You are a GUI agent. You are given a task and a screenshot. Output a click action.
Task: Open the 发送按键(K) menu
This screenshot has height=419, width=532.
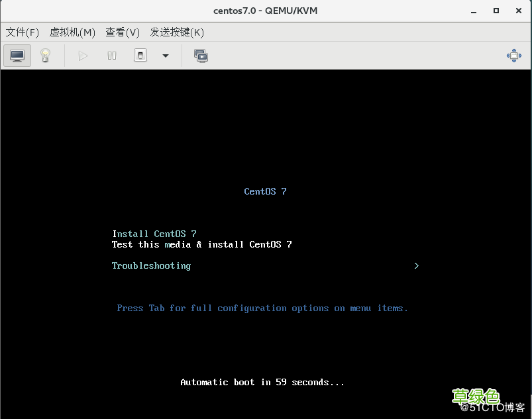tap(177, 32)
